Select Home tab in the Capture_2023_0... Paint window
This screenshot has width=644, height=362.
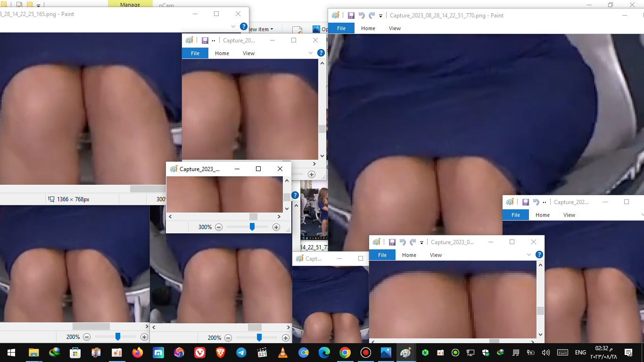tap(409, 255)
